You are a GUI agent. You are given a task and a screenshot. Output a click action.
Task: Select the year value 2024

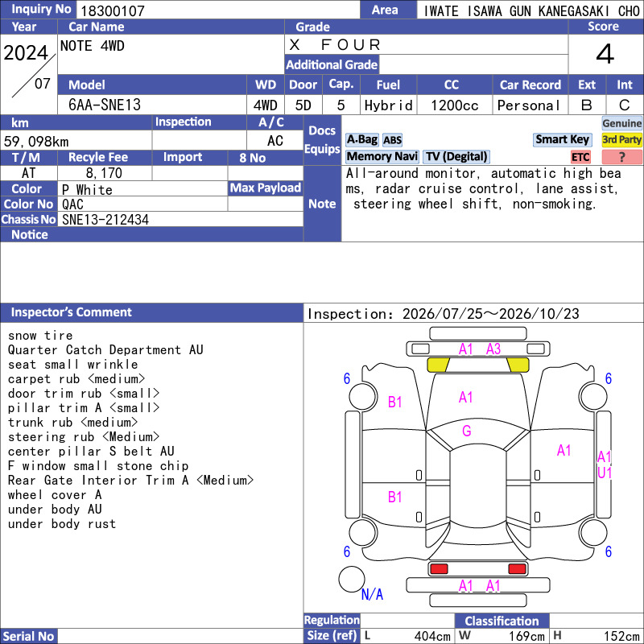tap(26, 52)
